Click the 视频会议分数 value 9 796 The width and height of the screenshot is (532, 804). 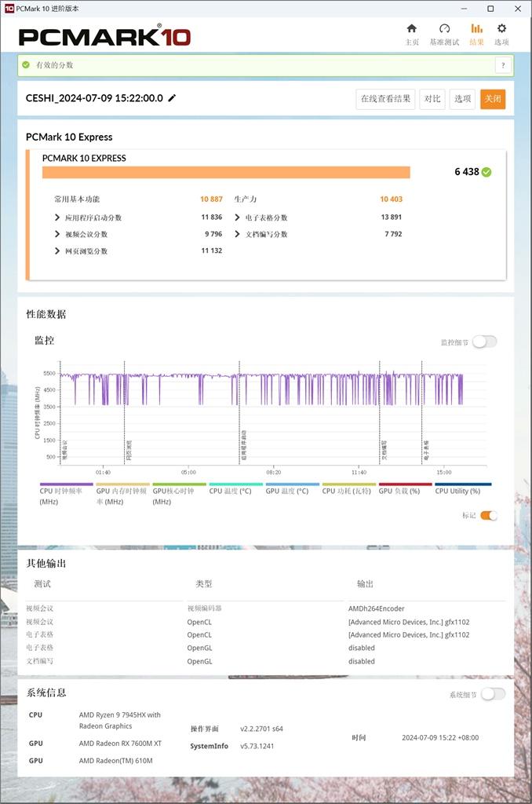coord(213,234)
